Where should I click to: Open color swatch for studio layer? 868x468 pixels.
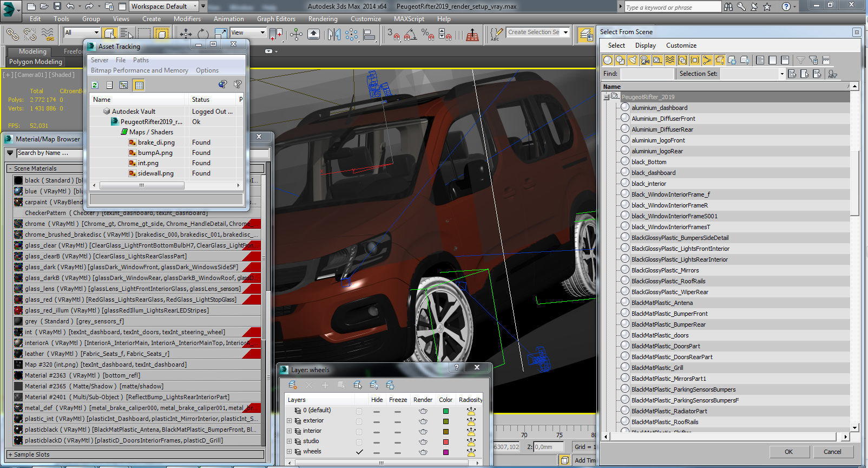point(445,441)
